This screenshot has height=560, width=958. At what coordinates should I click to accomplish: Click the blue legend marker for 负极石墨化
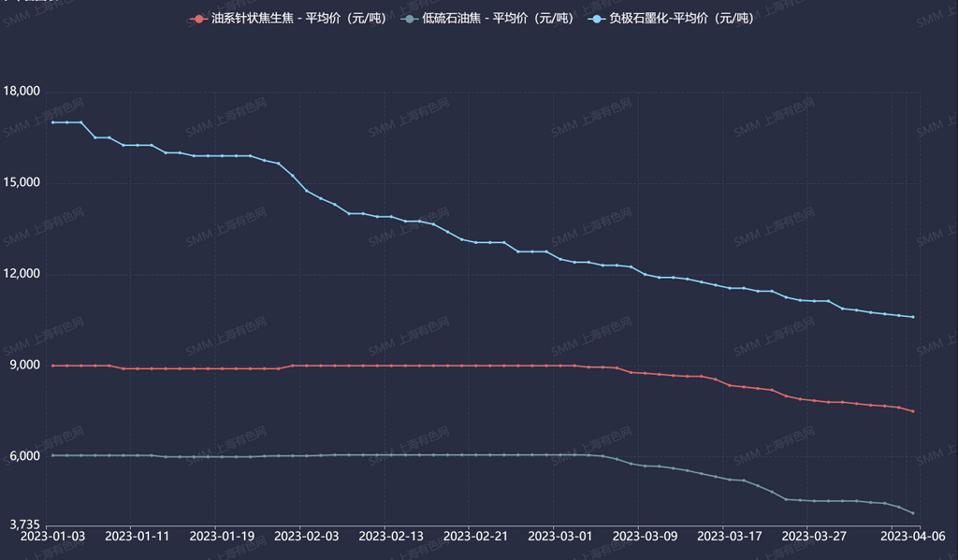(598, 19)
